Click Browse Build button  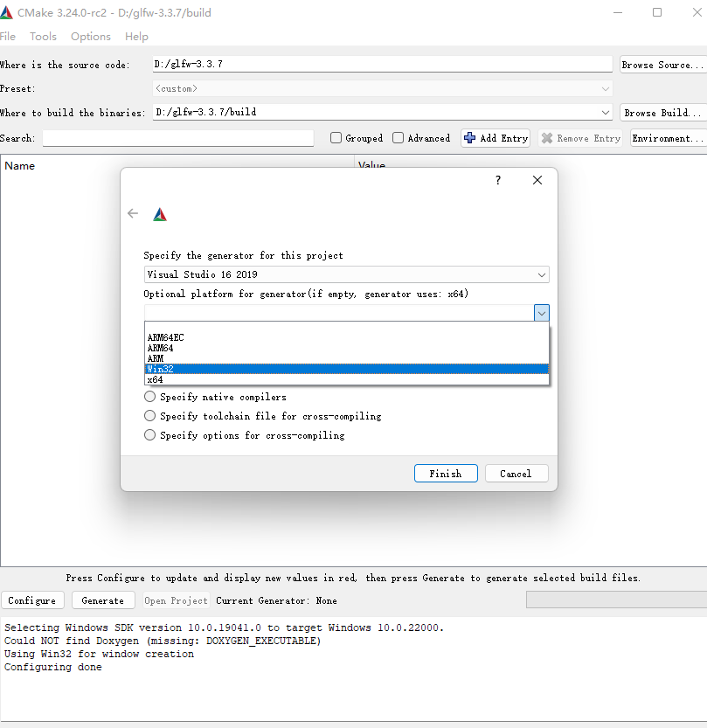point(663,113)
